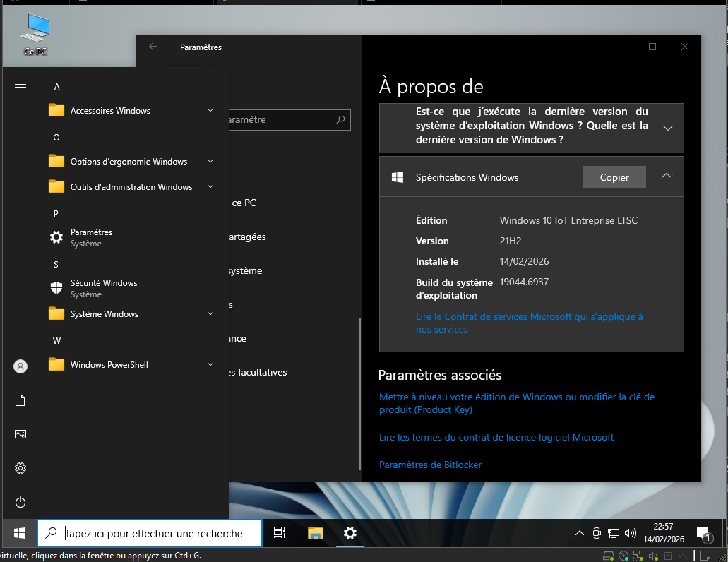Click the search magnifier in Settings search box
The height and width of the screenshot is (562, 728).
pyautogui.click(x=340, y=120)
